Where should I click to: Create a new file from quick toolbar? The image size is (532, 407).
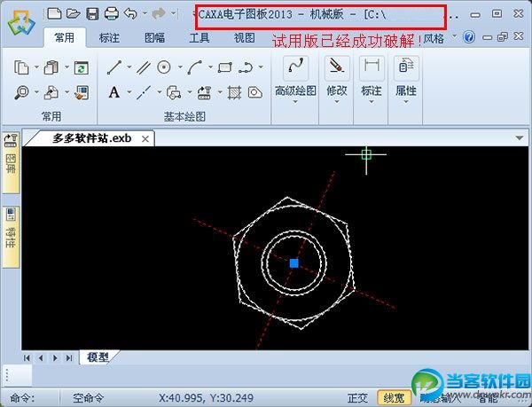click(54, 13)
